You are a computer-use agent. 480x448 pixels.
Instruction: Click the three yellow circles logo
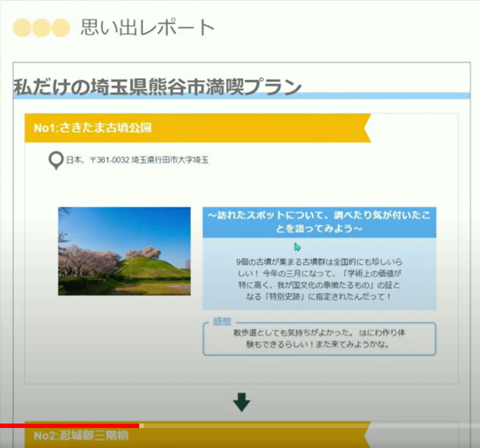tap(41, 28)
